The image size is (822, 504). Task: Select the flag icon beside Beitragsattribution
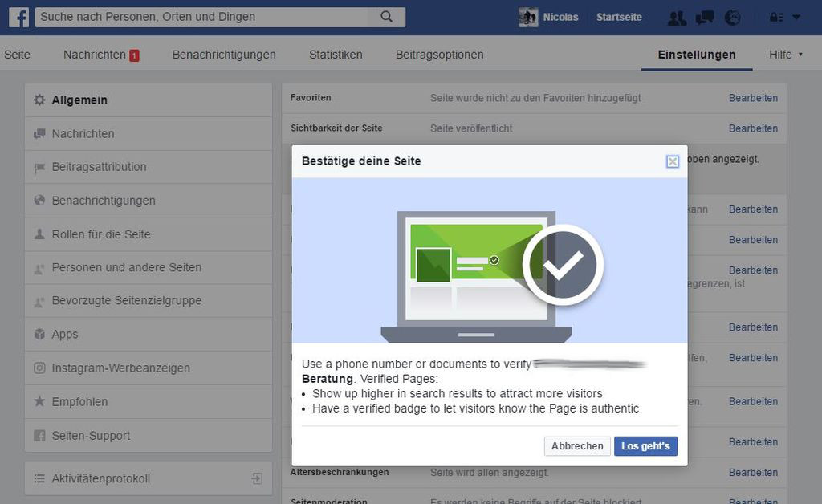pyautogui.click(x=39, y=167)
